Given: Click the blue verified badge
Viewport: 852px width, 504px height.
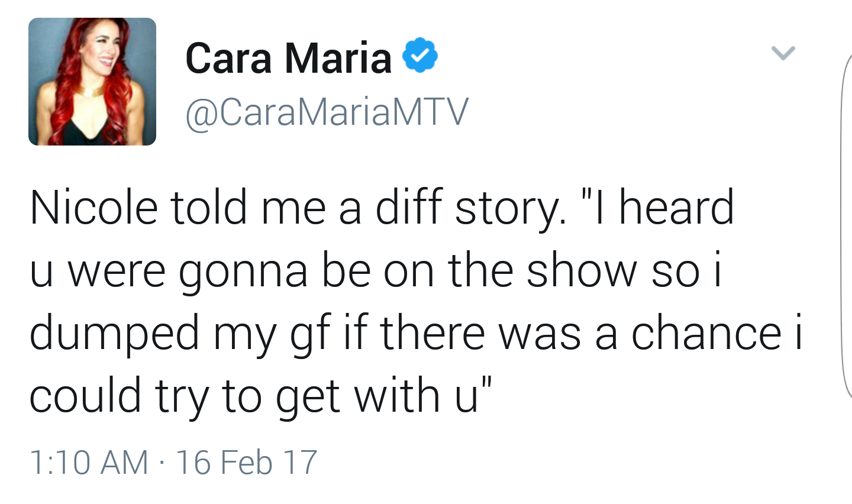Looking at the screenshot, I should point(420,54).
